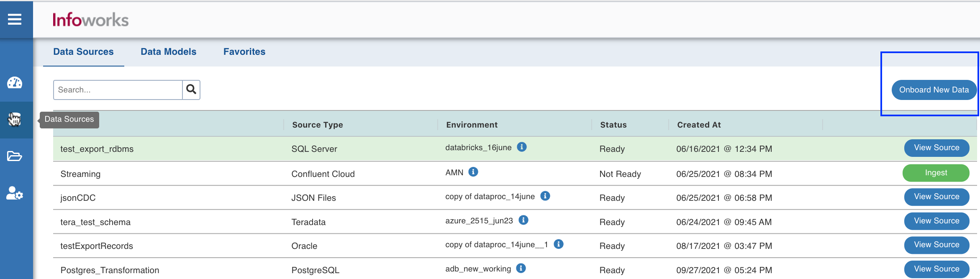View Source for jsonCDC
This screenshot has width=980, height=279.
point(936,197)
